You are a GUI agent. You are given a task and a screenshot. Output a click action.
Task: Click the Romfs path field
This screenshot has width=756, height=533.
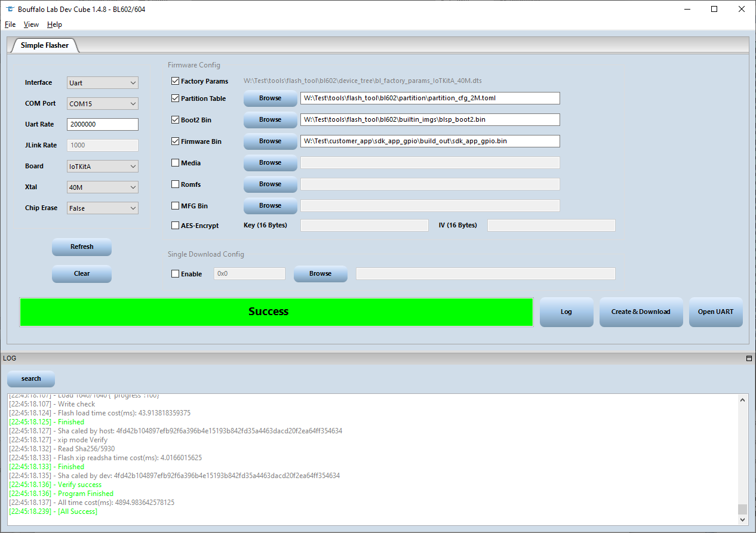click(x=430, y=184)
